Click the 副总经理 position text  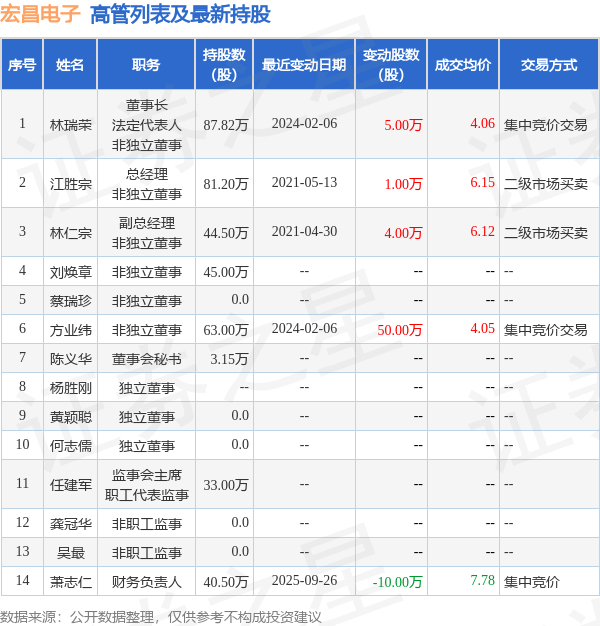pyautogui.click(x=147, y=223)
